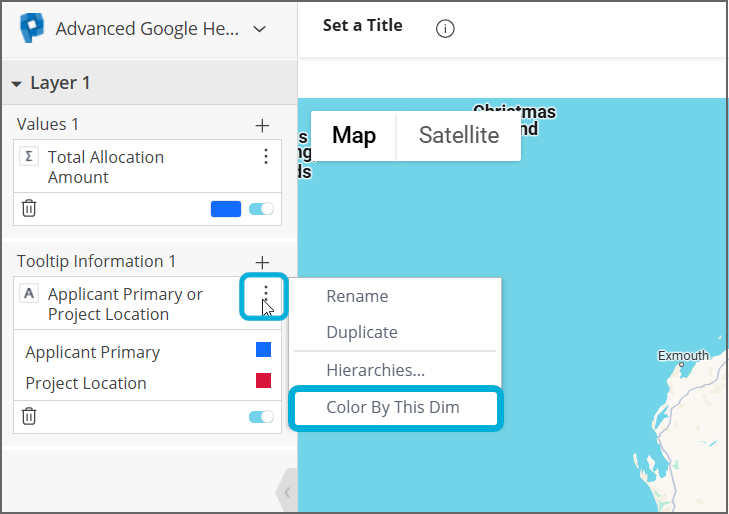Click three-dot menu for Applicant Primary or Project Location
The width and height of the screenshot is (729, 514).
click(265, 294)
